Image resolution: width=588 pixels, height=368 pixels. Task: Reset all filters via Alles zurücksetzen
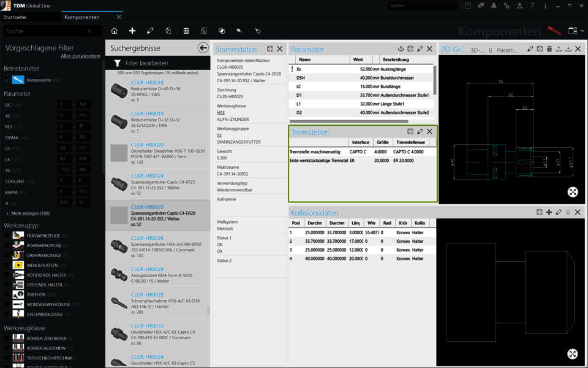click(x=81, y=56)
